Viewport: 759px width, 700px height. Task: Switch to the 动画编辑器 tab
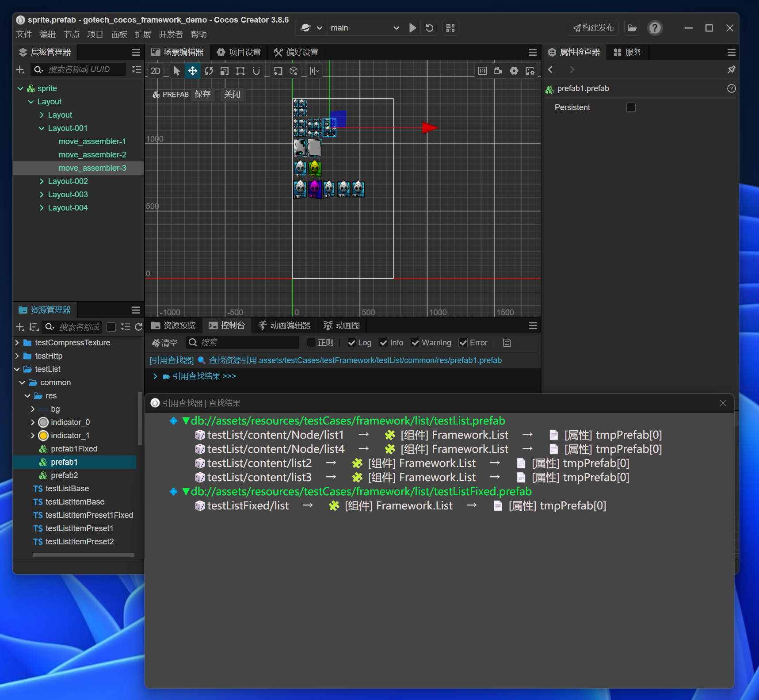(285, 325)
